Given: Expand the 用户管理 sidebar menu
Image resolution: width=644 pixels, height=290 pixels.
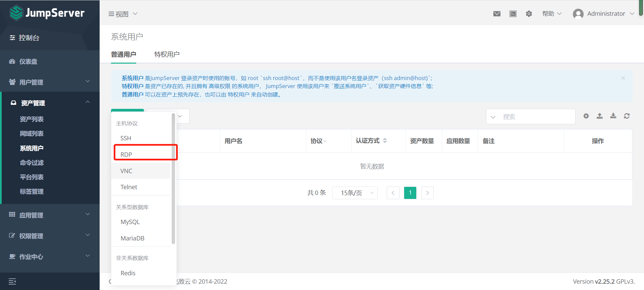Looking at the screenshot, I should (50, 82).
